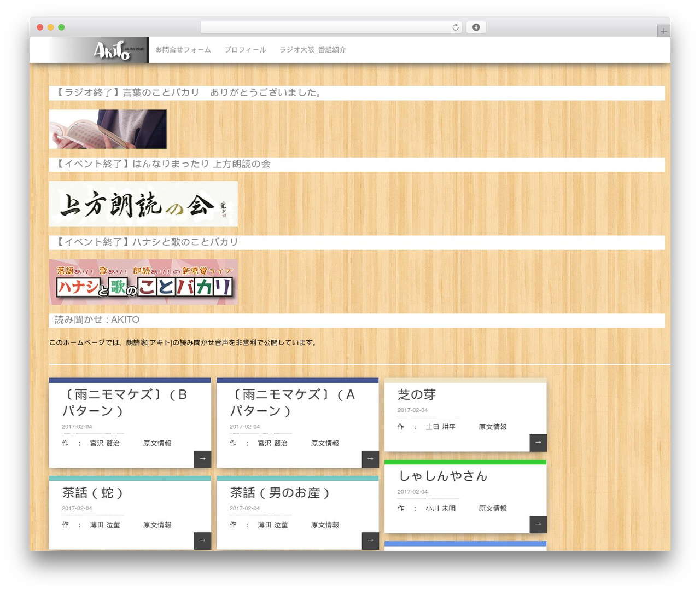Screen dimensions: 700x593
Task: Open 【イベント終了】はんなりまったり 上方朗読の会 heading
Action: 357,165
